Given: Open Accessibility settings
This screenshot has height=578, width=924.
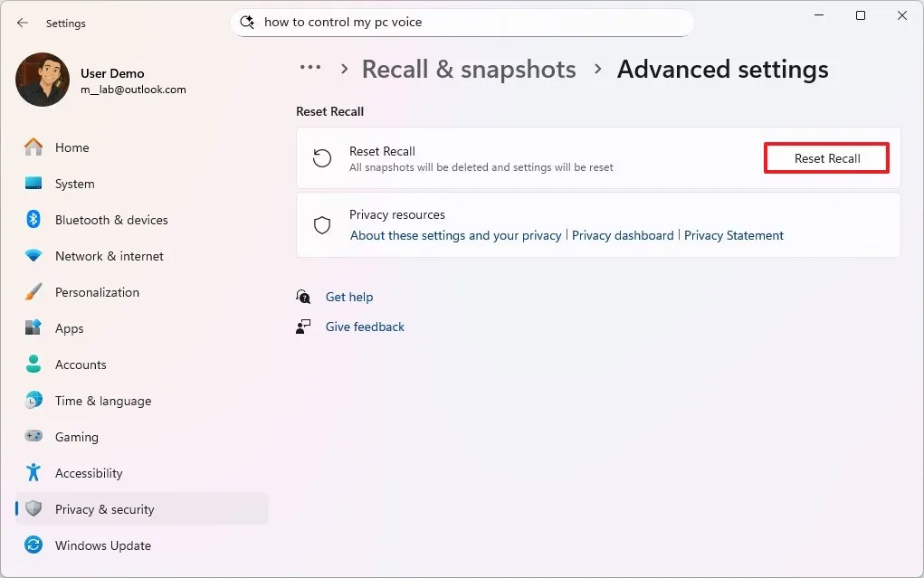Looking at the screenshot, I should click(x=90, y=473).
